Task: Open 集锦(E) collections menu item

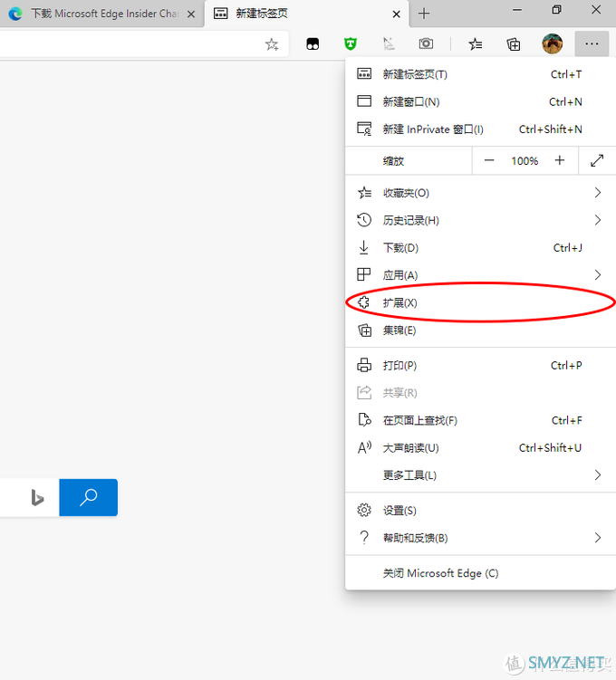Action: click(481, 330)
